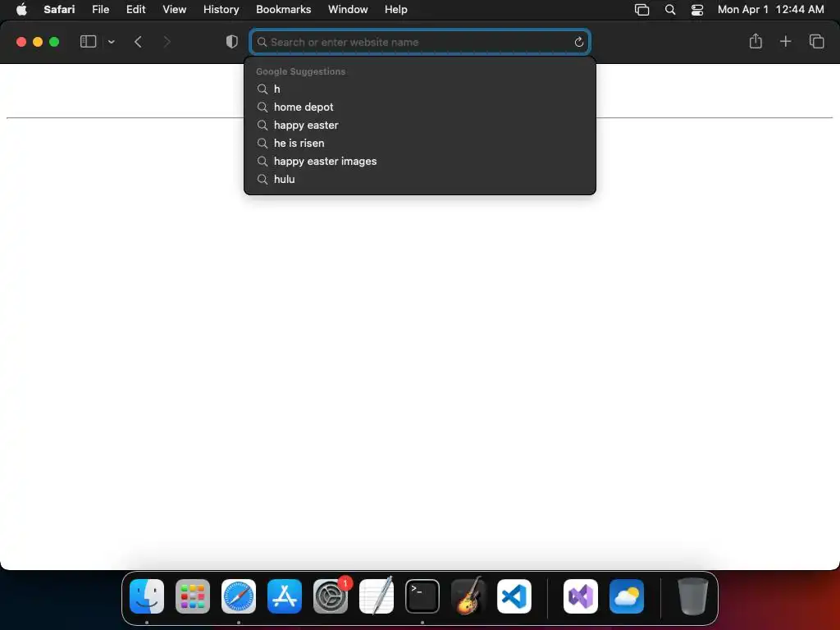The image size is (840, 630).
Task: Open Control Center in menu bar
Action: click(697, 10)
